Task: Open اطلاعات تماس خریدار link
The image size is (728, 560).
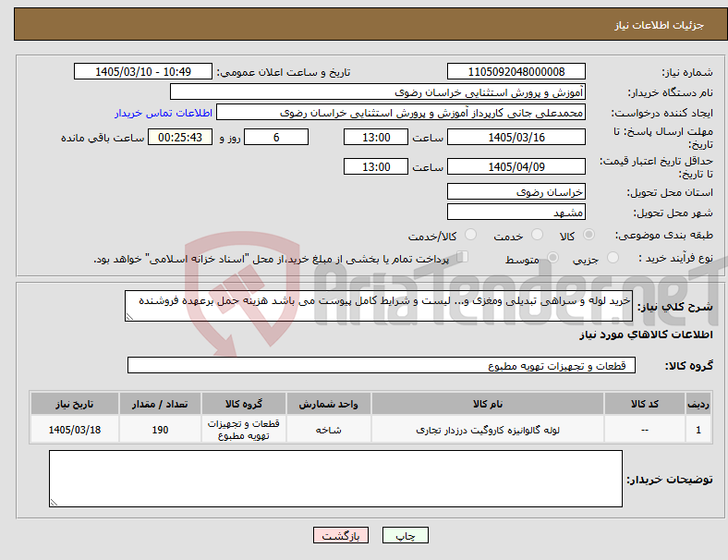Action: coord(164,113)
